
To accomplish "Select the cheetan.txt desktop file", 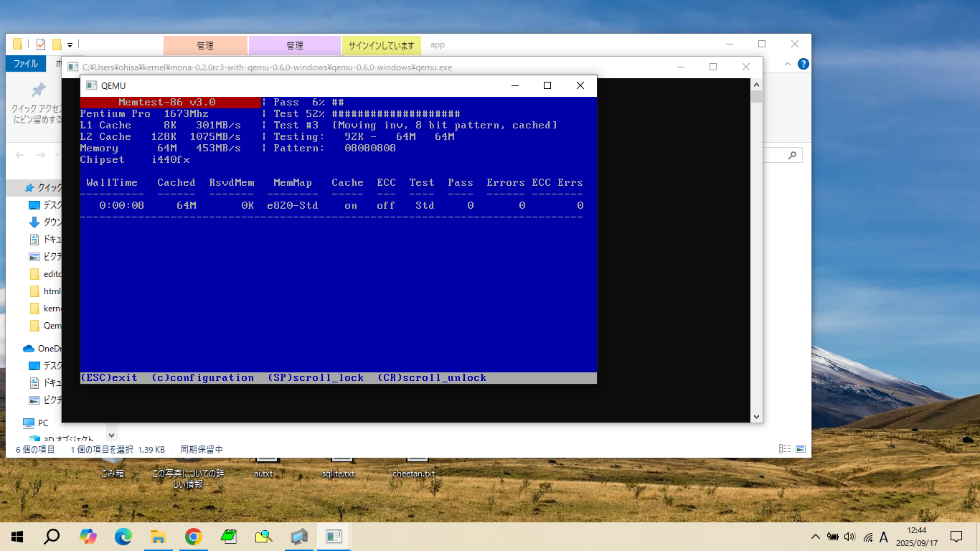I will coord(413,474).
